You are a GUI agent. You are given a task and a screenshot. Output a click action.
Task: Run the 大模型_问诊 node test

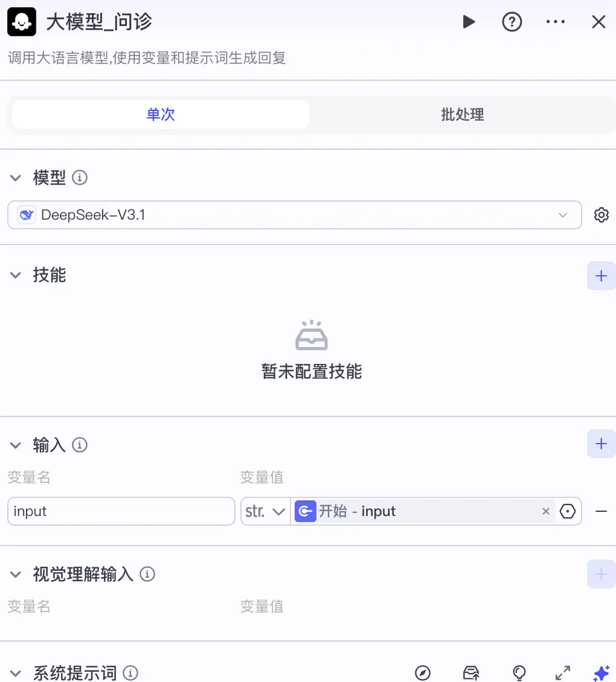(469, 22)
